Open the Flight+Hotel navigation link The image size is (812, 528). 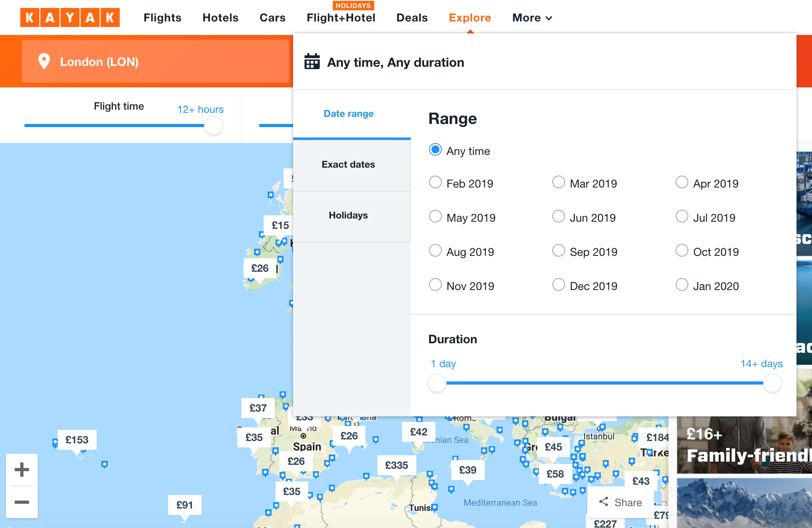click(x=341, y=18)
